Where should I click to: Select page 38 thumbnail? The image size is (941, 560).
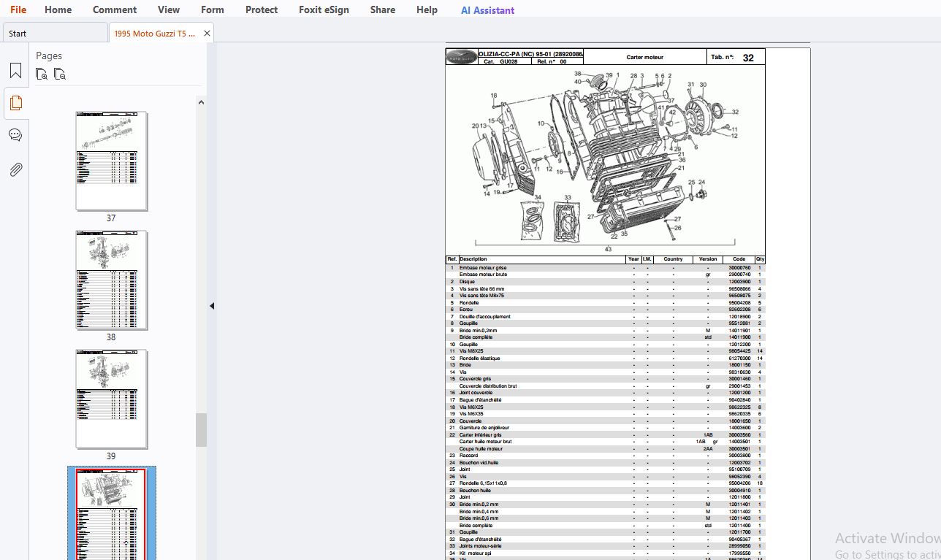111,280
